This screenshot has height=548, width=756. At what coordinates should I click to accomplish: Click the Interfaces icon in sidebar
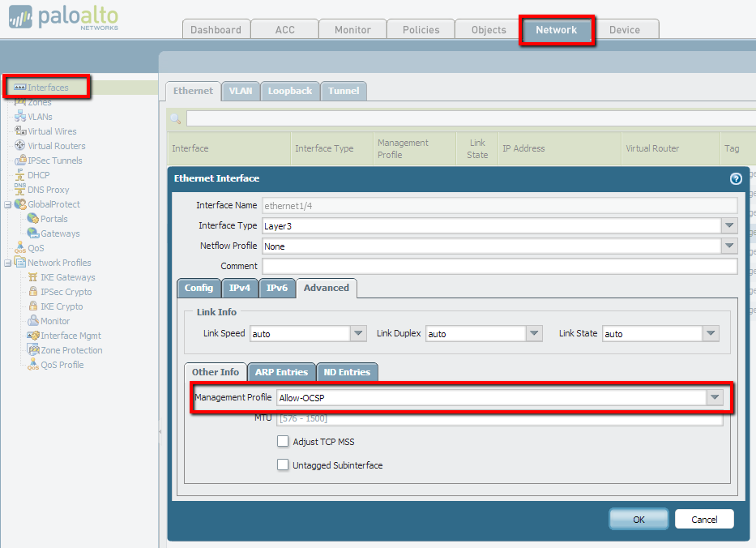(x=19, y=88)
